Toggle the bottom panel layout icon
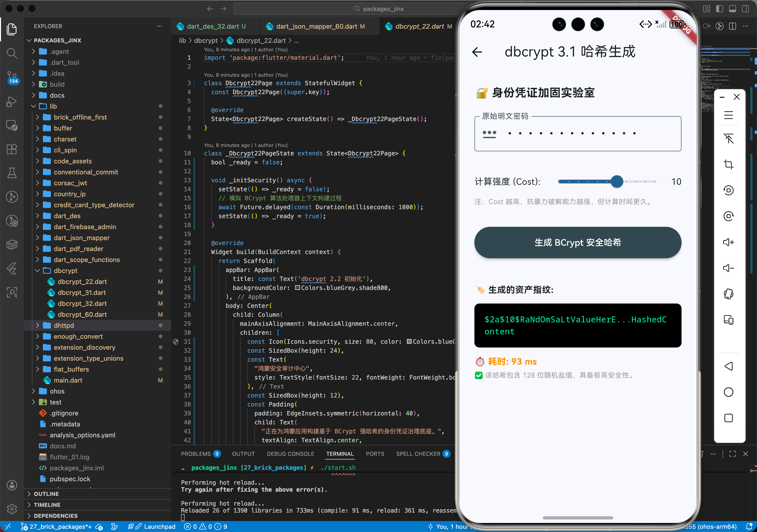The height and width of the screenshot is (532, 757). (x=732, y=8)
